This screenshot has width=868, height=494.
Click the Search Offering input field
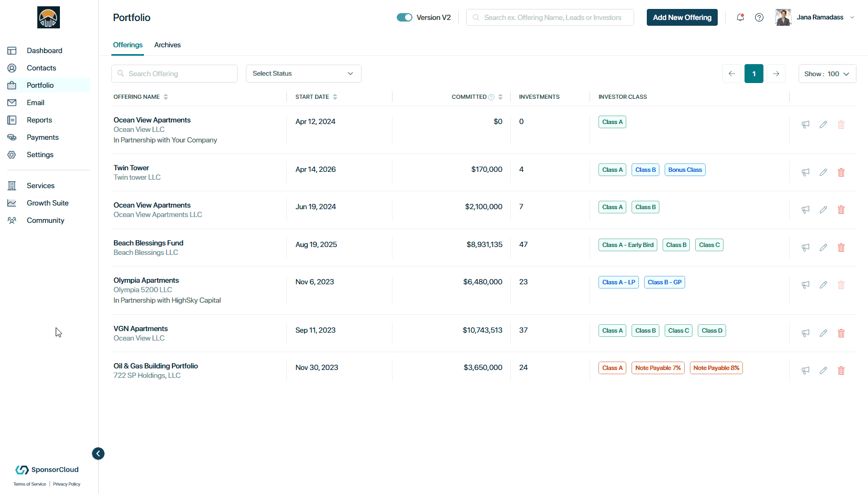[174, 74]
